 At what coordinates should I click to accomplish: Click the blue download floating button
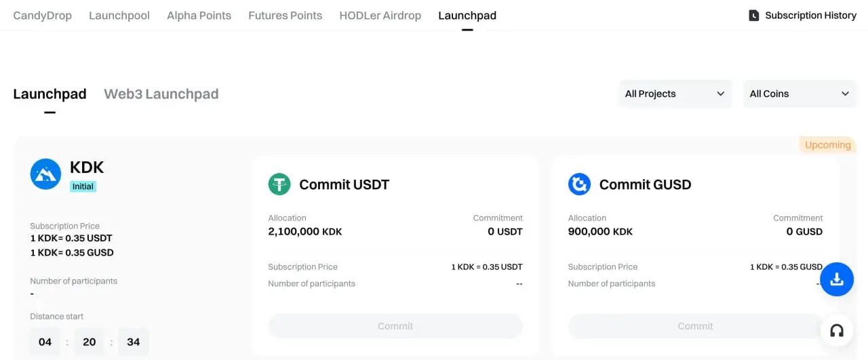tap(837, 279)
